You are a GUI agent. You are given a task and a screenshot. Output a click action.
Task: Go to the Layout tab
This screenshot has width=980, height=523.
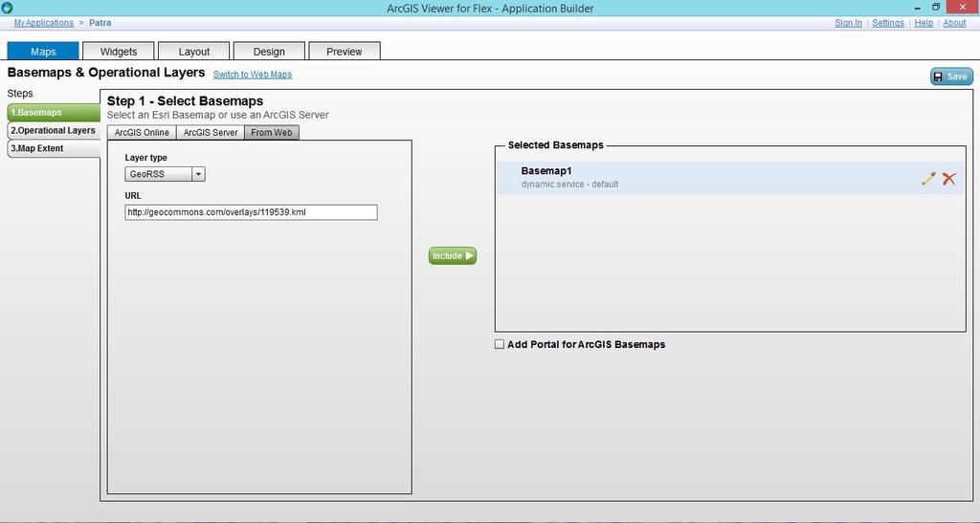click(193, 52)
